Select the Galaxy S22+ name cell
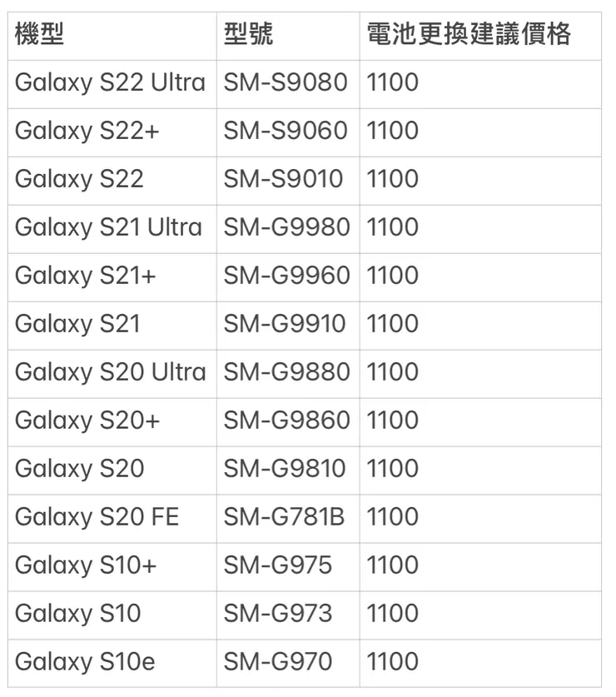This screenshot has height=697, width=616. click(x=87, y=132)
